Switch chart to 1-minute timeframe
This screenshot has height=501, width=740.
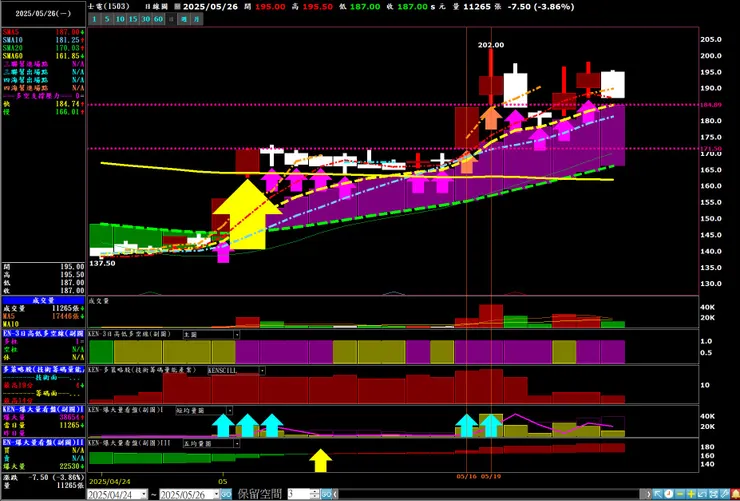click(94, 19)
